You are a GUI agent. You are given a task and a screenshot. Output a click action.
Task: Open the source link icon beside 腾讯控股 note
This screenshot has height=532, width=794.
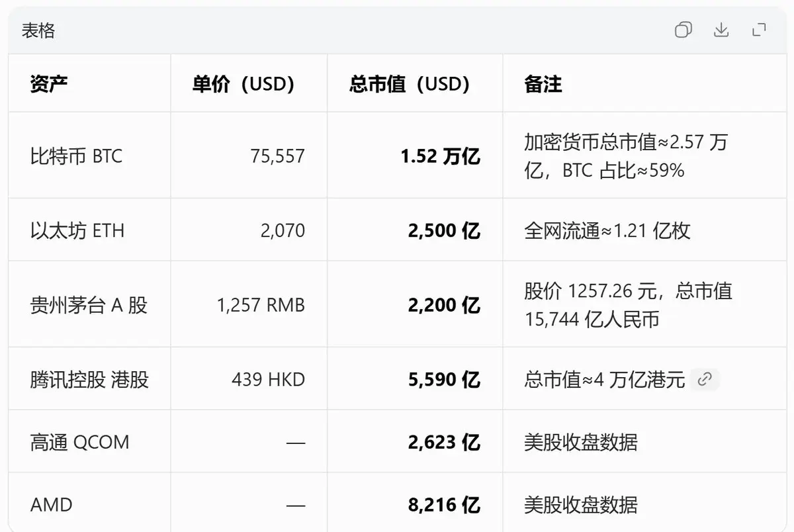[x=705, y=379]
